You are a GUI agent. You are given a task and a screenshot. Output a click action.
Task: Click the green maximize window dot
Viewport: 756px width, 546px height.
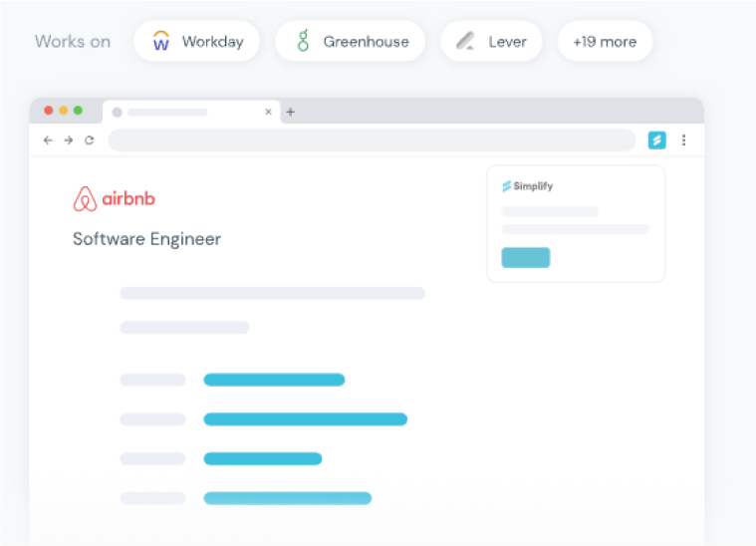click(78, 111)
